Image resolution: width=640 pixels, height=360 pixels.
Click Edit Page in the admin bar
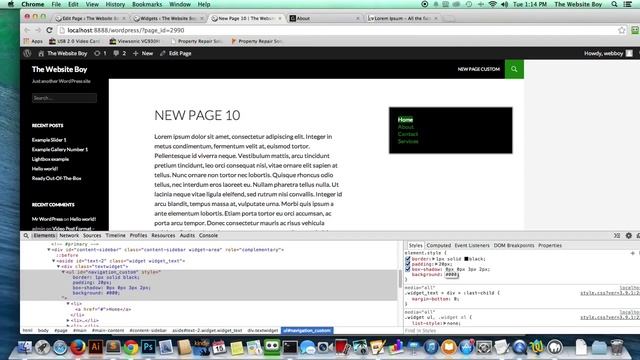click(176, 53)
